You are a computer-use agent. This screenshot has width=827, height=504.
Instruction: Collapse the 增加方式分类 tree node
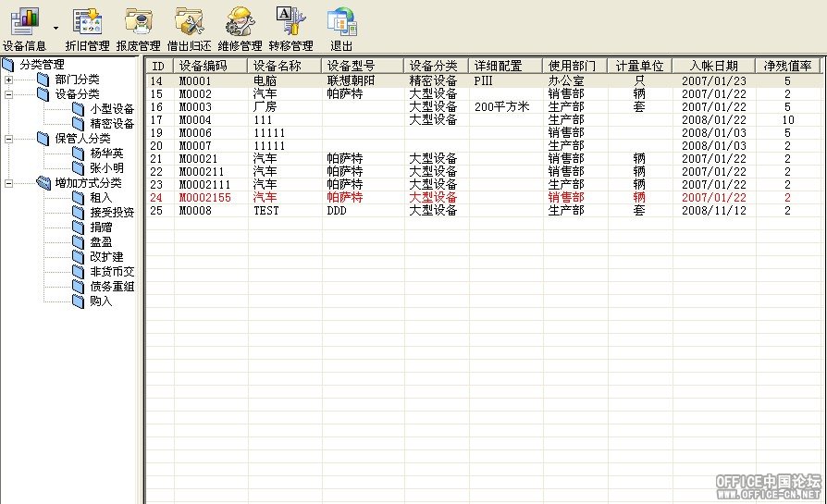[x=9, y=183]
